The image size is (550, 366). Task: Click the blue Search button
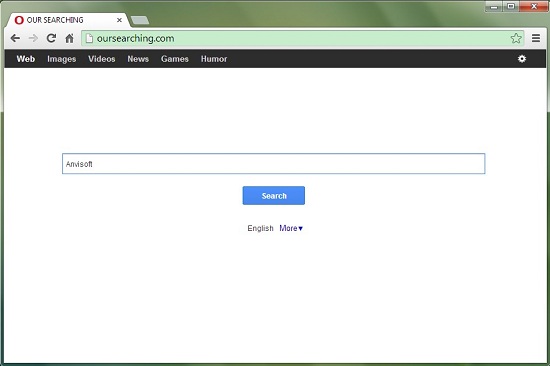tap(274, 195)
